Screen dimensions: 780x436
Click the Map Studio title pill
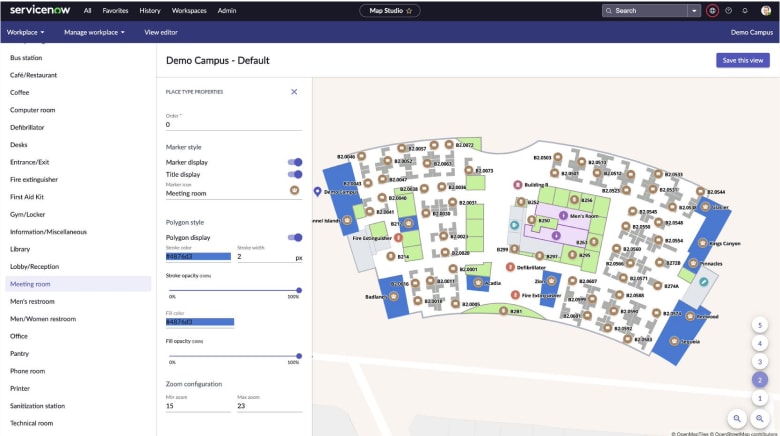point(390,10)
